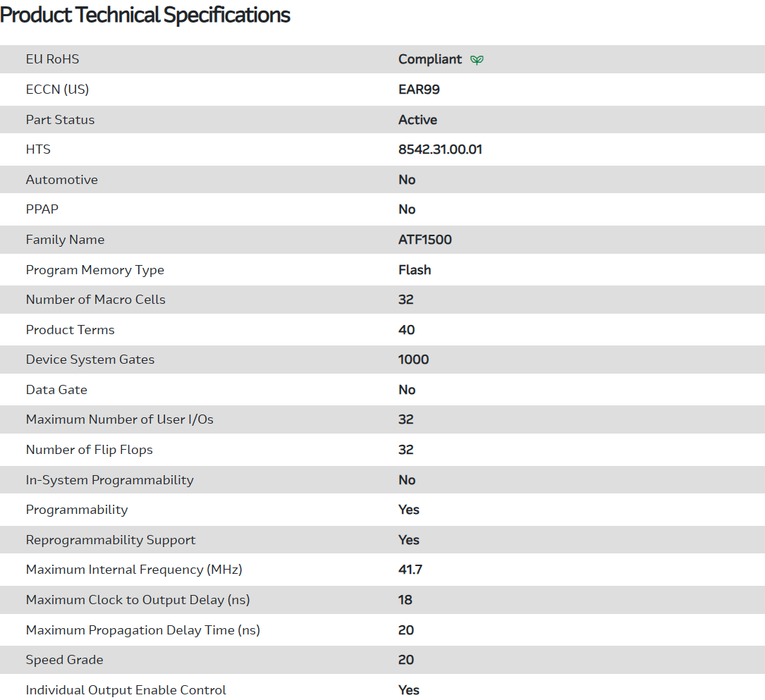This screenshot has height=700, width=765.
Task: Click the Data Gate row label
Action: pos(56,390)
